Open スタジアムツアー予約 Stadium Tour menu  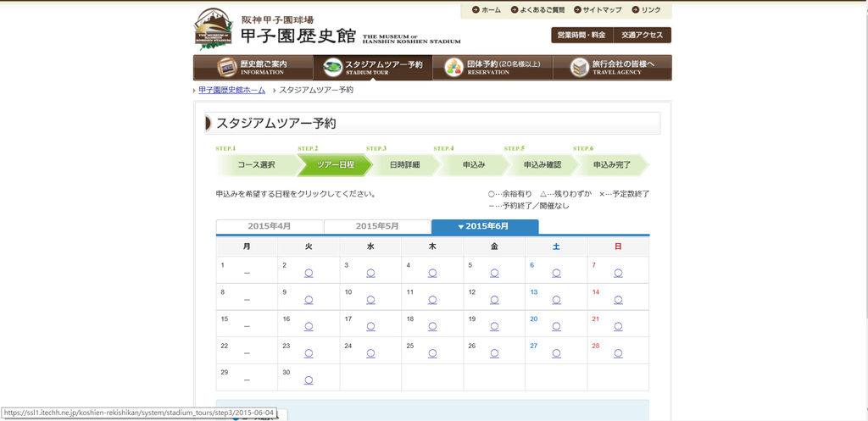pyautogui.click(x=372, y=68)
